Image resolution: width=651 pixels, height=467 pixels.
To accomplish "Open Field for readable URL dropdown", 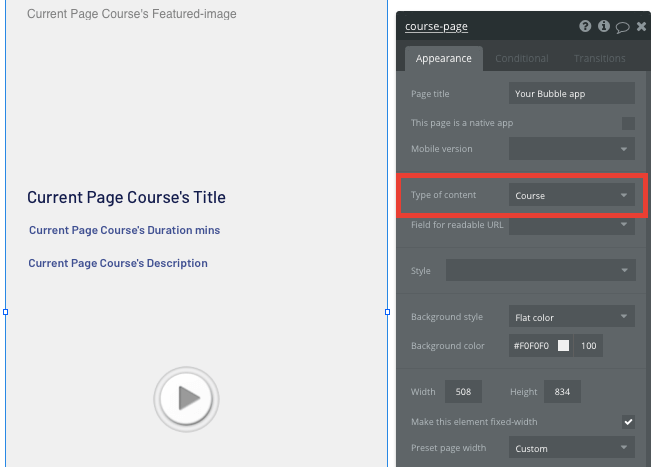I will [572, 225].
